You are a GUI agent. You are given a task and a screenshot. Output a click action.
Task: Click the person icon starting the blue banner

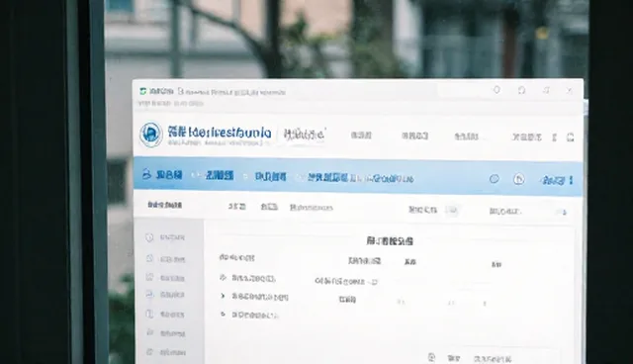pyautogui.click(x=146, y=174)
